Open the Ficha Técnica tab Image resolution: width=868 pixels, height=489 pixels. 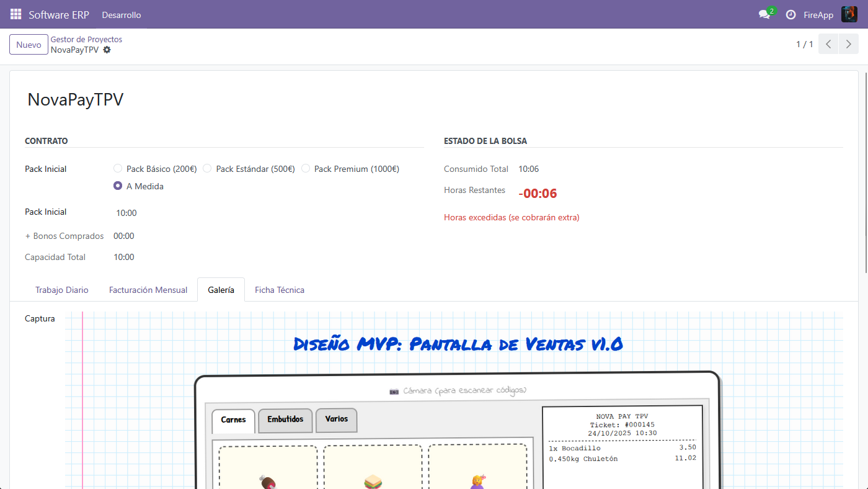(x=280, y=290)
